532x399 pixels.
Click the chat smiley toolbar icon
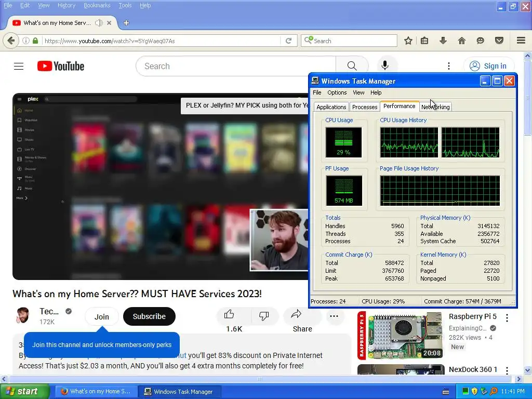[480, 41]
